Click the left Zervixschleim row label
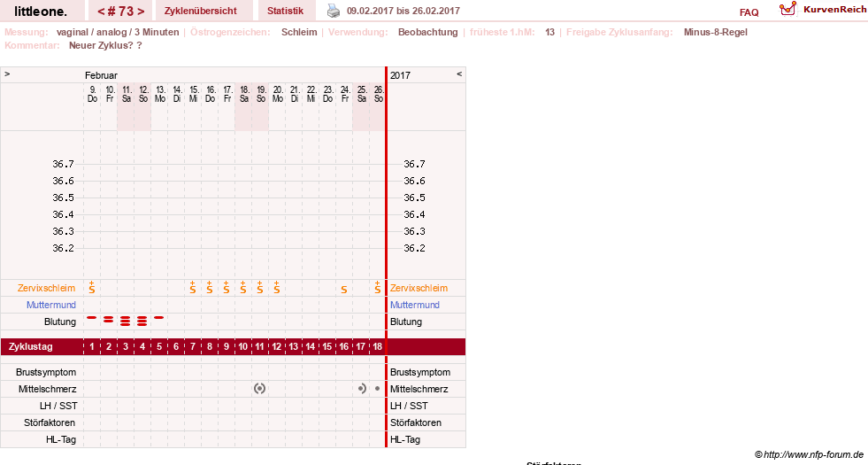This screenshot has height=465, width=868. pyautogui.click(x=47, y=288)
